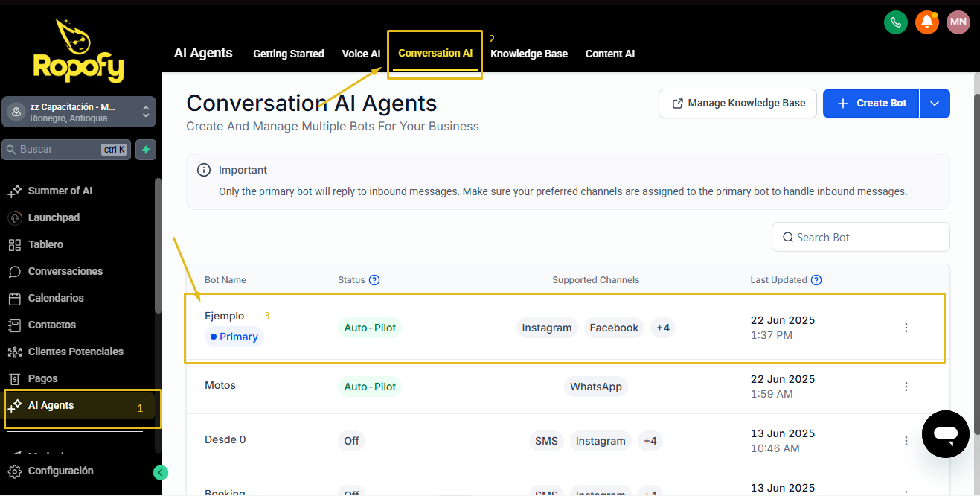Click the Important notice info icon
This screenshot has height=496, width=980.
pyautogui.click(x=204, y=171)
